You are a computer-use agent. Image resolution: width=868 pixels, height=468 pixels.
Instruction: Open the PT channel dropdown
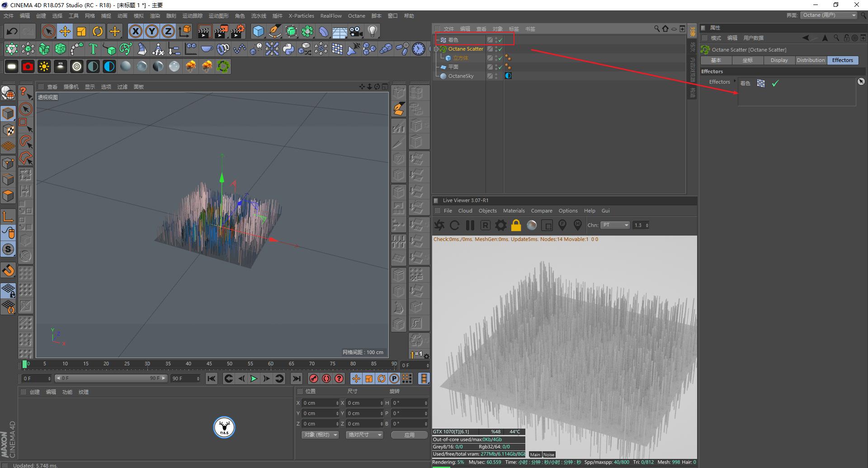tap(615, 225)
